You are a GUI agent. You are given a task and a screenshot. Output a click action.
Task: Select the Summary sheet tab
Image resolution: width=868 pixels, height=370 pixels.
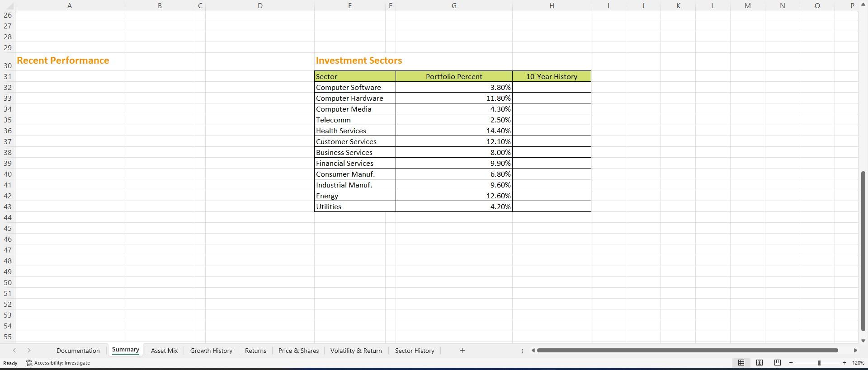(125, 350)
